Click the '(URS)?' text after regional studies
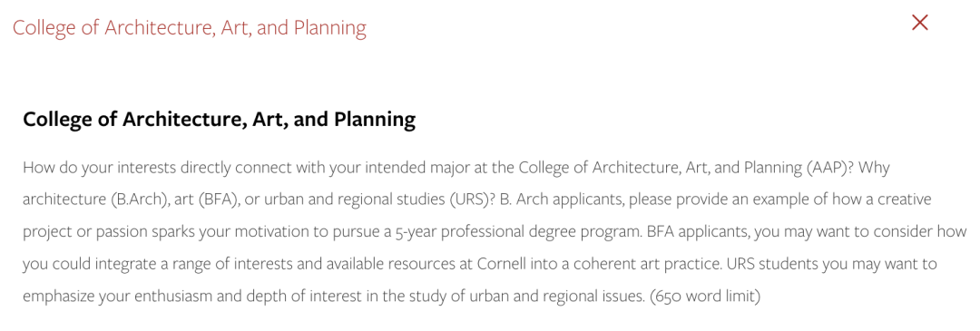 coord(473,200)
